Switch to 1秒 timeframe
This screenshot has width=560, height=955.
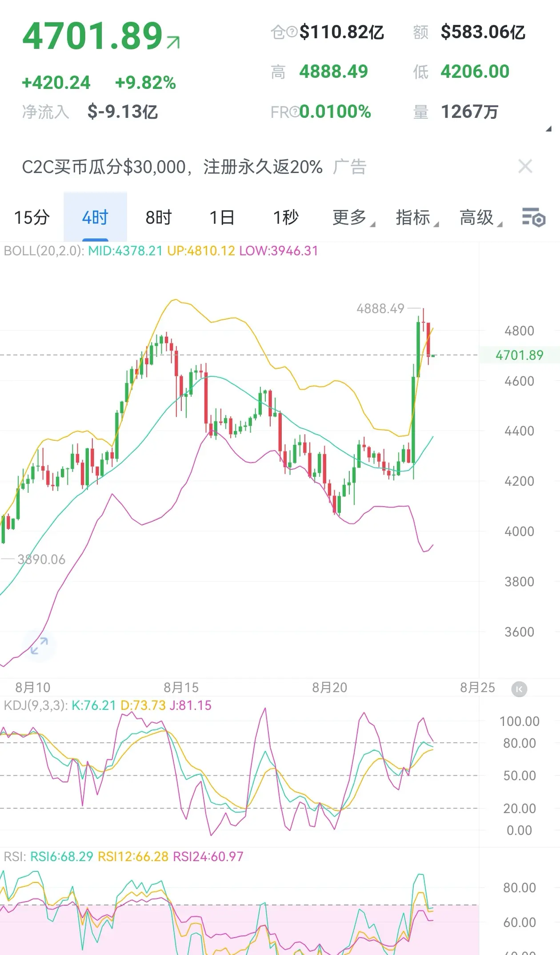click(x=286, y=218)
